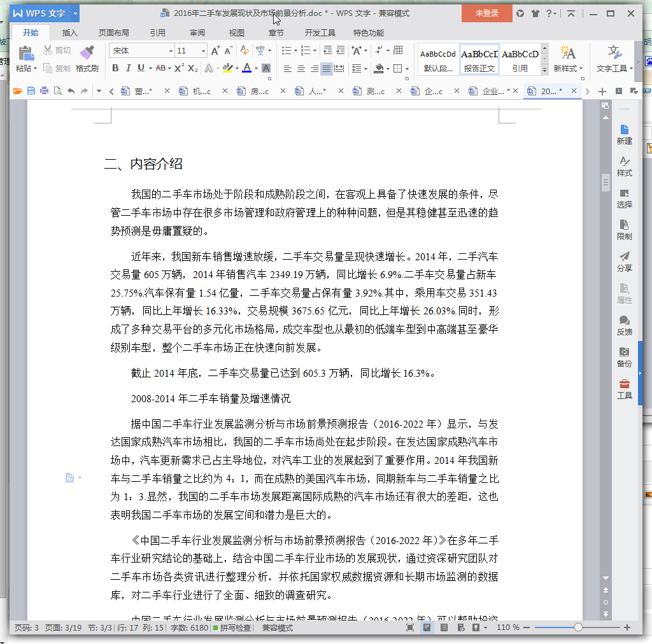652x644 pixels.
Task: Click the Format Painter (格式刷) icon
Action: pos(87,59)
